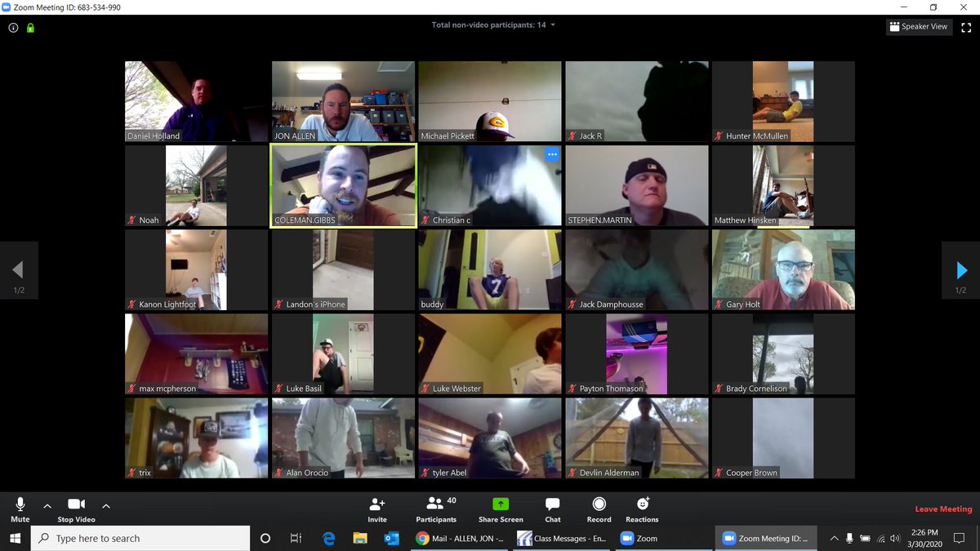Select Matthew Hinsken's video tile
Viewport: 980px width, 551px height.
point(784,185)
